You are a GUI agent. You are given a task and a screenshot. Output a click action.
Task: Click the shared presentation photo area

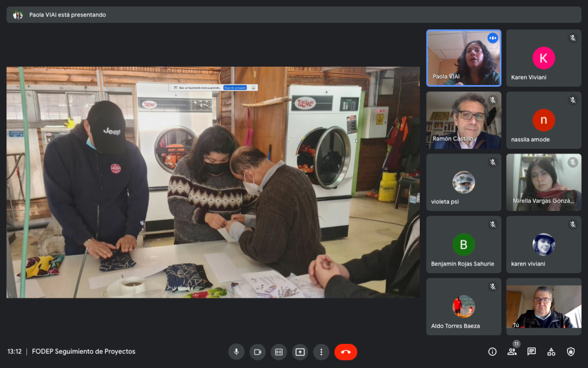[x=212, y=190]
